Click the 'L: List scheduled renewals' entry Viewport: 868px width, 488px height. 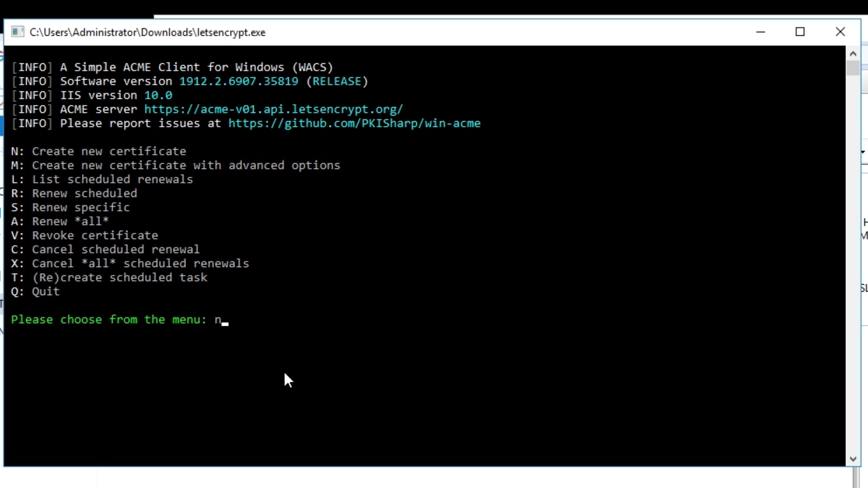click(102, 179)
